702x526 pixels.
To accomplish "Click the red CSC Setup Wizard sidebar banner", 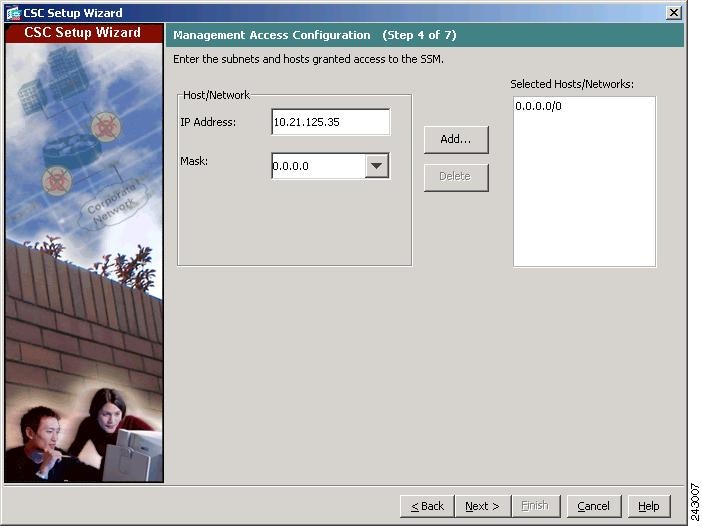I will [84, 33].
